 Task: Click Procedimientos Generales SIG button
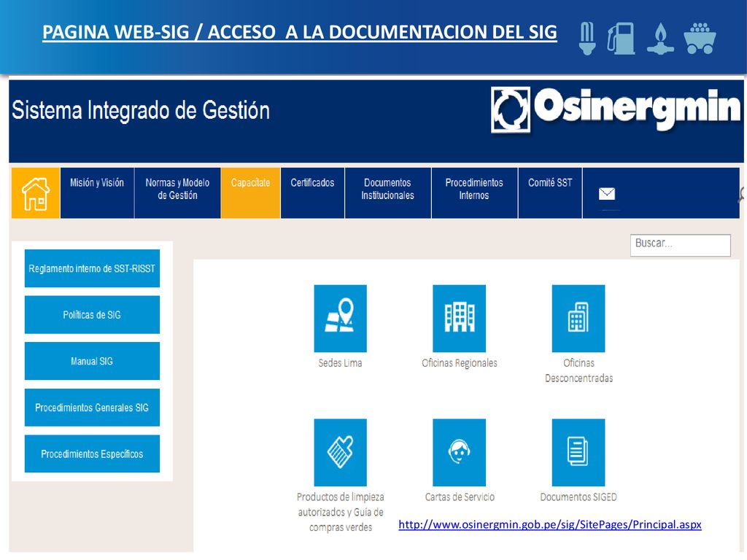(92, 408)
